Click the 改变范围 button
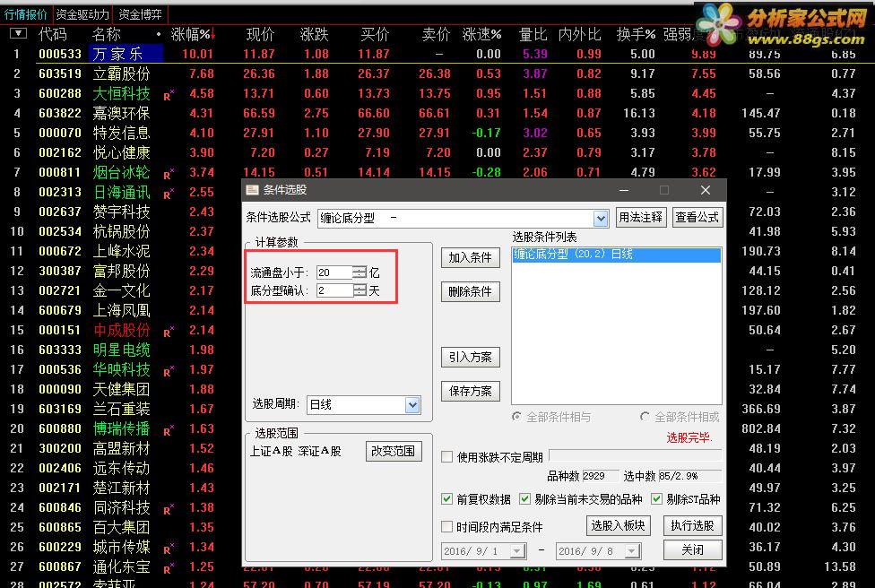This screenshot has width=875, height=588. pos(394,452)
